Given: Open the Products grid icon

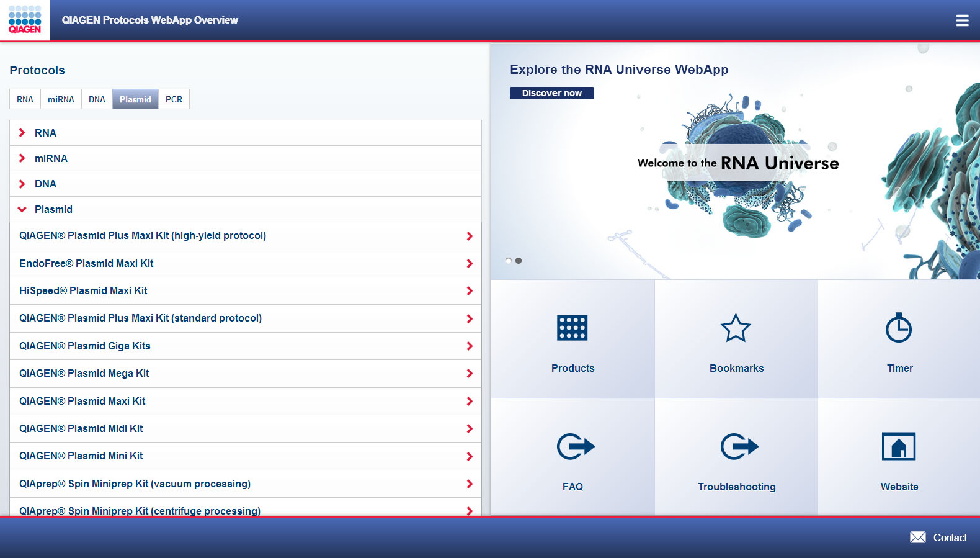Looking at the screenshot, I should 572,328.
